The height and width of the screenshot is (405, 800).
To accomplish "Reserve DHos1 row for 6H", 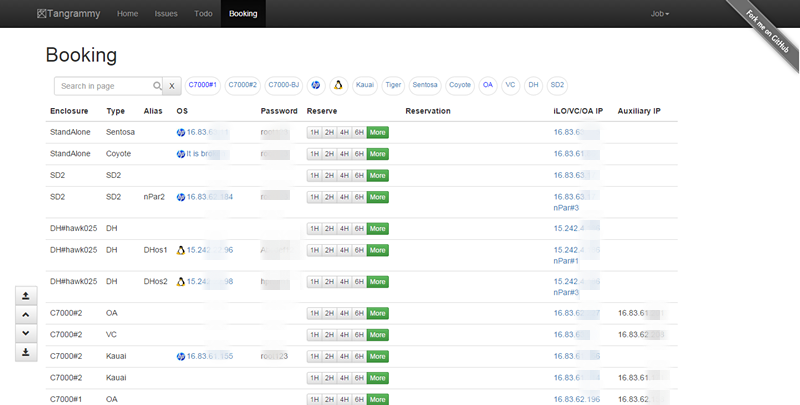I will pyautogui.click(x=359, y=250).
